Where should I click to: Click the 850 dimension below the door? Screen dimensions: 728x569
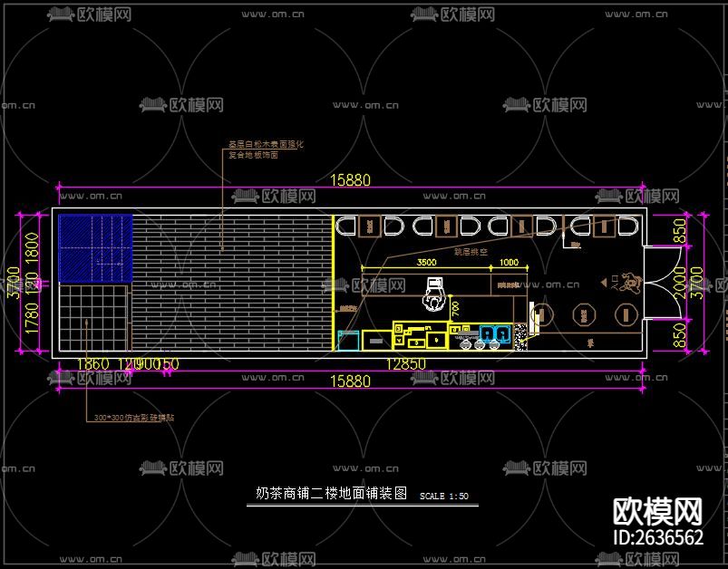click(679, 335)
